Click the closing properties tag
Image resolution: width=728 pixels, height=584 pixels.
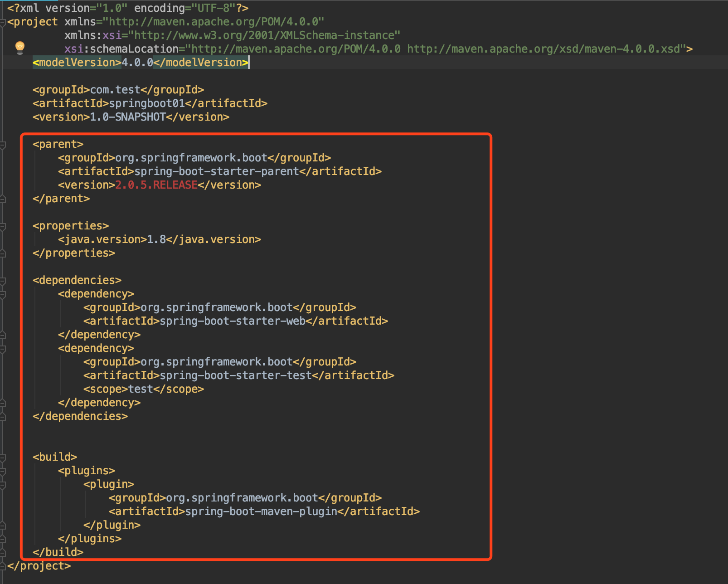[74, 253]
